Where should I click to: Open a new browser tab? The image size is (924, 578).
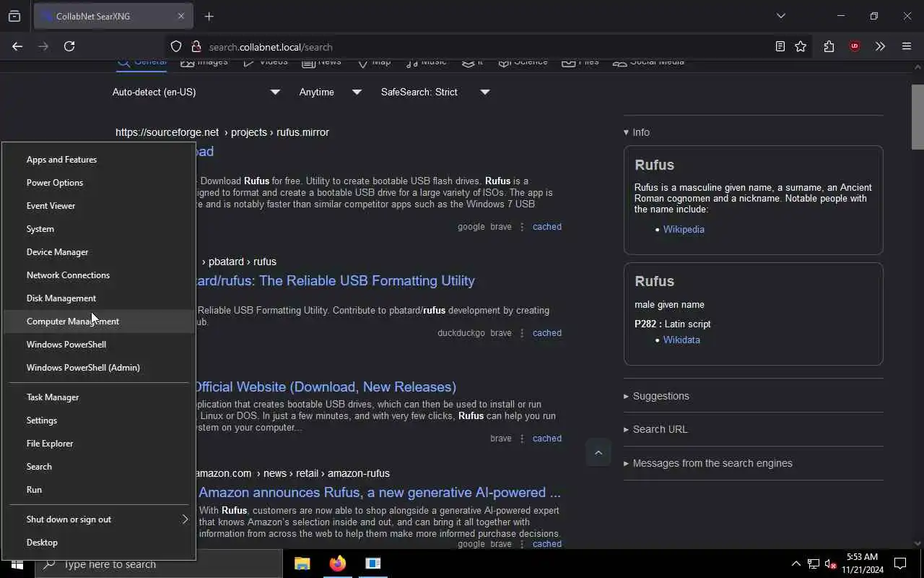209,16
